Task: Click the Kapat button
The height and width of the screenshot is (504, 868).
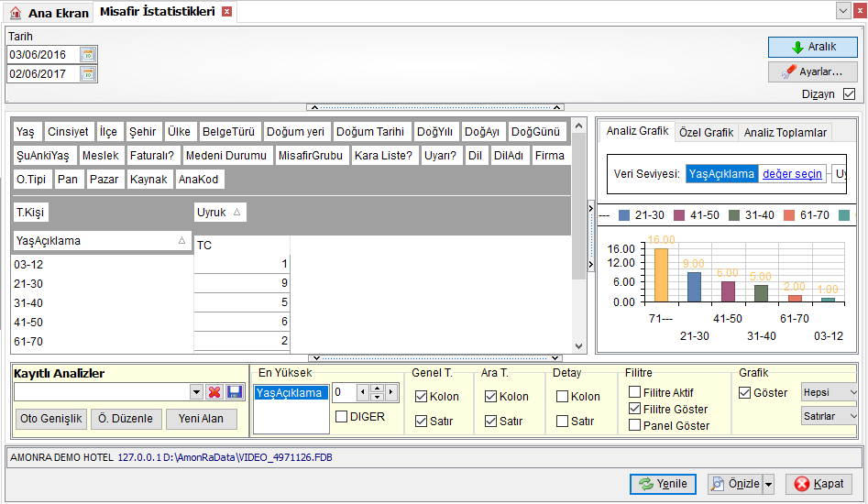Action: tap(819, 484)
